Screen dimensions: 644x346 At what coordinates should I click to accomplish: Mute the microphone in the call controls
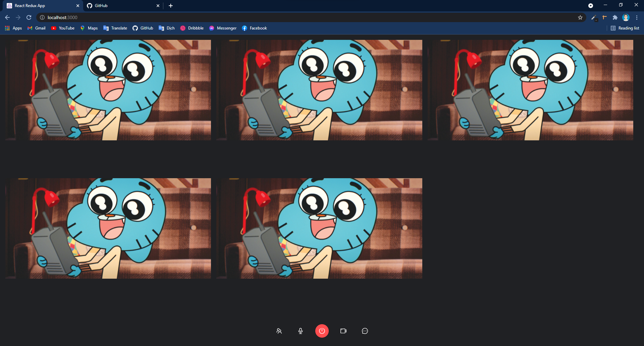click(300, 331)
